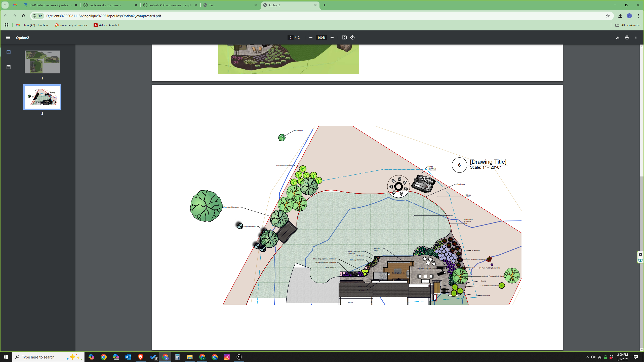
Task: Open Vectorworks from the taskbar
Action: pos(239,357)
